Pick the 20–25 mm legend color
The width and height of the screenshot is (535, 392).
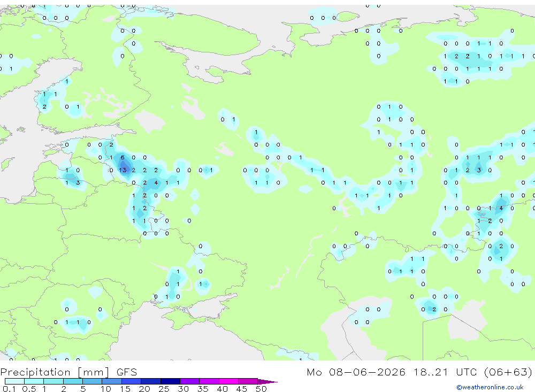pos(150,381)
